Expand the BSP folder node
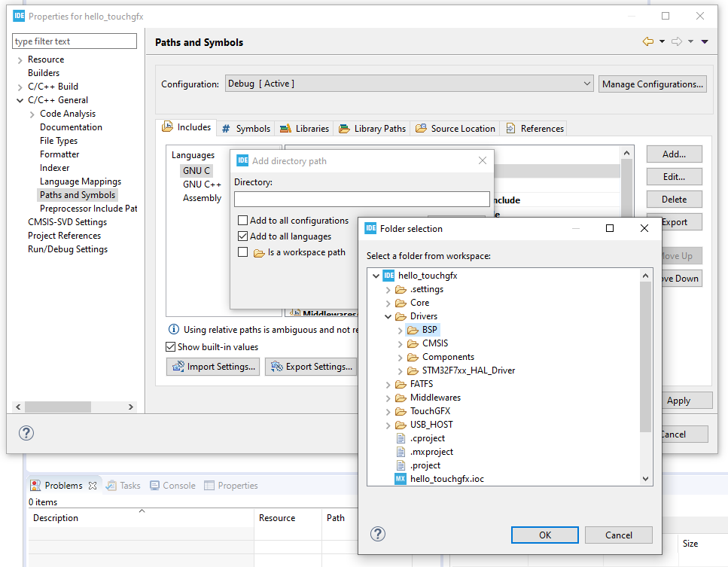The image size is (728, 567). [400, 330]
